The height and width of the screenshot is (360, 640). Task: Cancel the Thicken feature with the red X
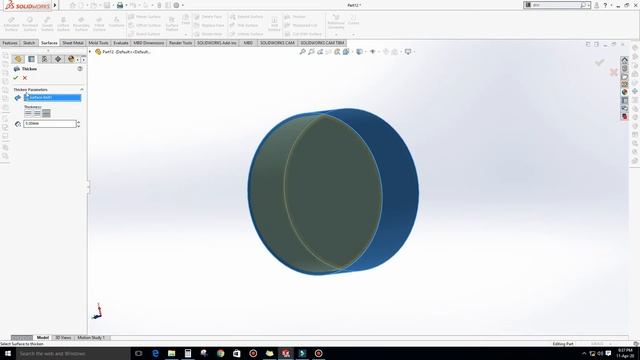pos(25,78)
